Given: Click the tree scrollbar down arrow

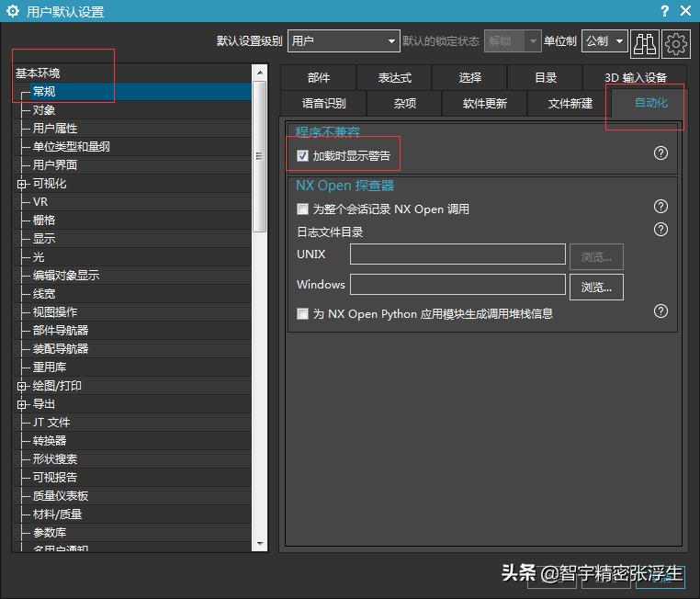Looking at the screenshot, I should coord(259,544).
